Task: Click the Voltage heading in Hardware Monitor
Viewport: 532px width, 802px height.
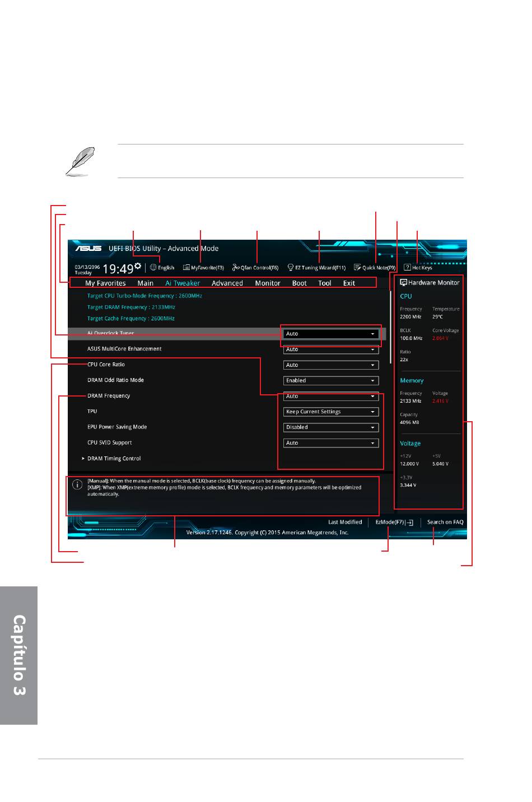Action: coord(410,444)
